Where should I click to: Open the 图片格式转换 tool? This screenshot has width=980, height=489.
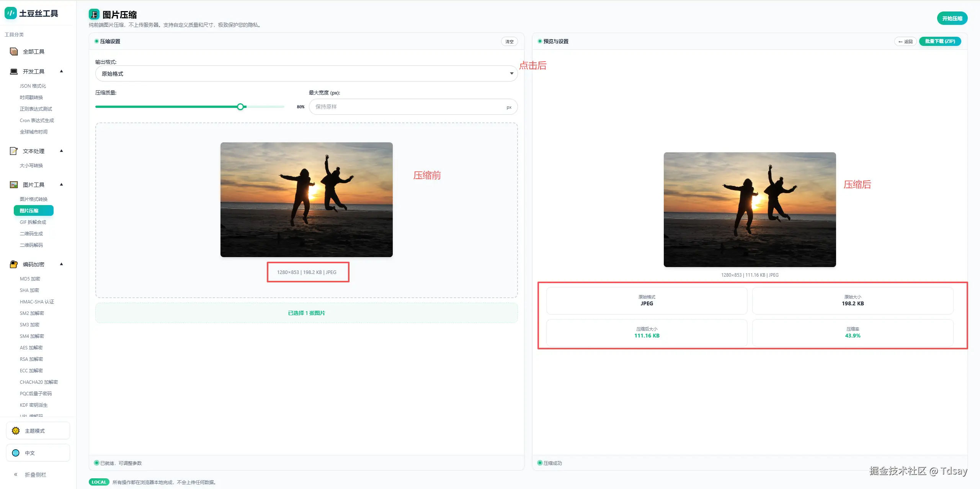34,199
